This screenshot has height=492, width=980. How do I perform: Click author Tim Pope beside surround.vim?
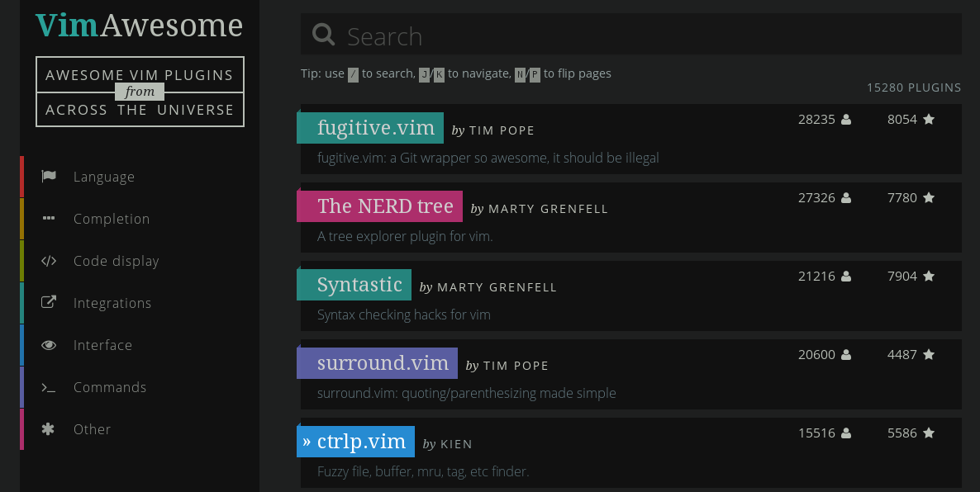tap(516, 366)
